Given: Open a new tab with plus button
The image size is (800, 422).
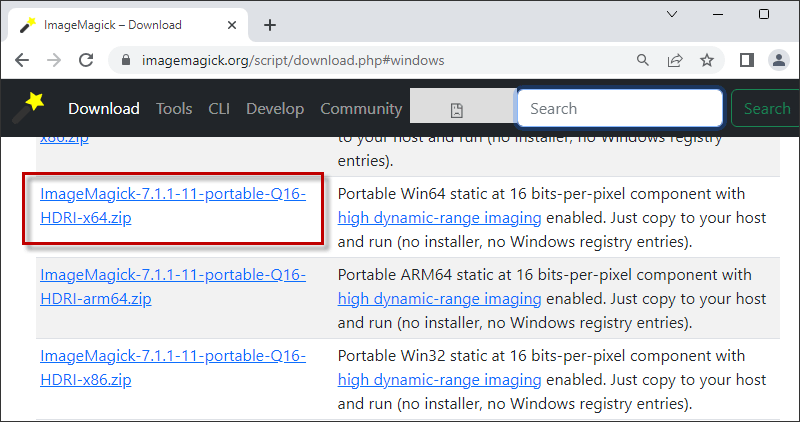Looking at the screenshot, I should [270, 25].
